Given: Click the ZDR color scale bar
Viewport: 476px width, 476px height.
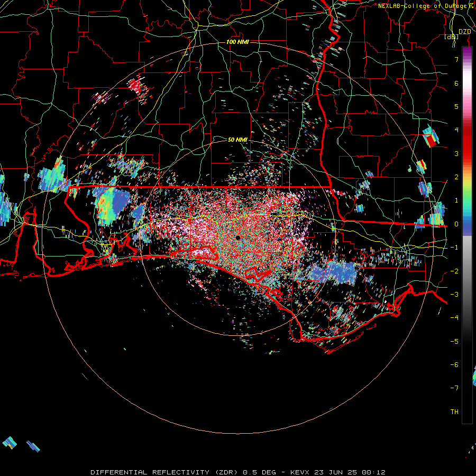Looking at the screenshot, I should point(467,235).
